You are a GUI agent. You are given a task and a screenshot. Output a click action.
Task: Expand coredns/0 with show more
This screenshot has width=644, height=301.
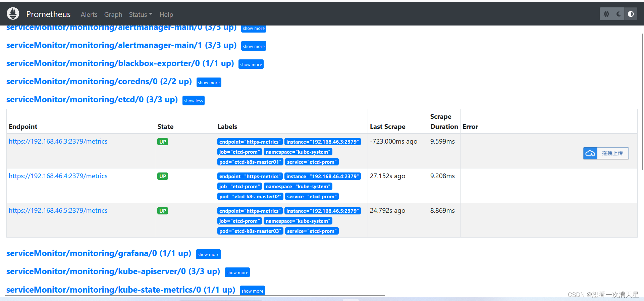click(209, 83)
